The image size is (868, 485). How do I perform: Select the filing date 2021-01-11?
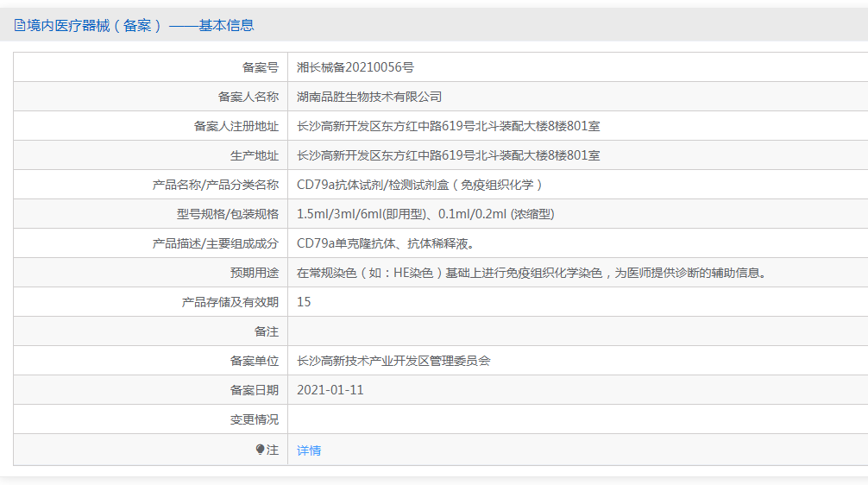330,390
